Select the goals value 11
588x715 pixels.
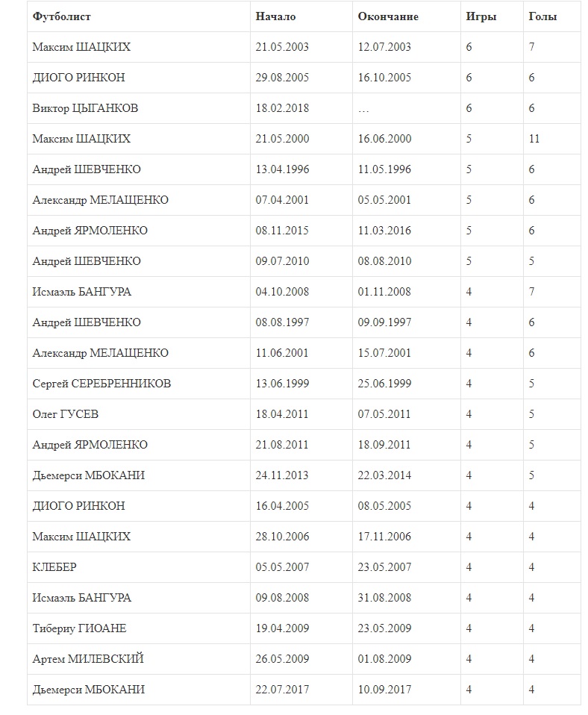(x=534, y=139)
